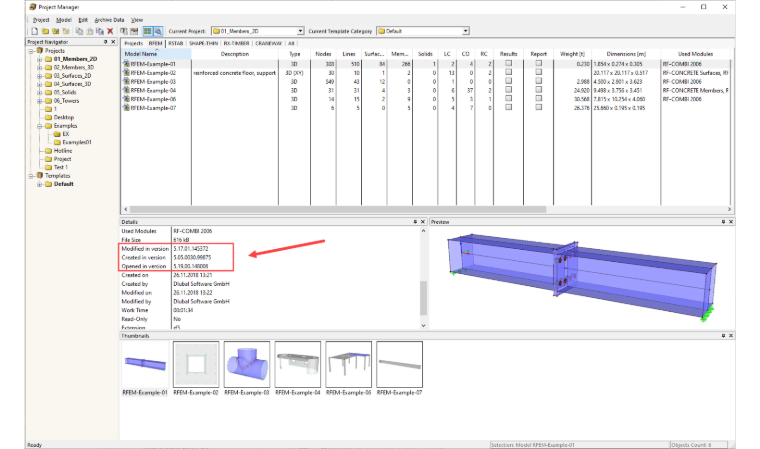The image size is (760, 449).
Task: Close the Thumbnails panel
Action: [731, 336]
